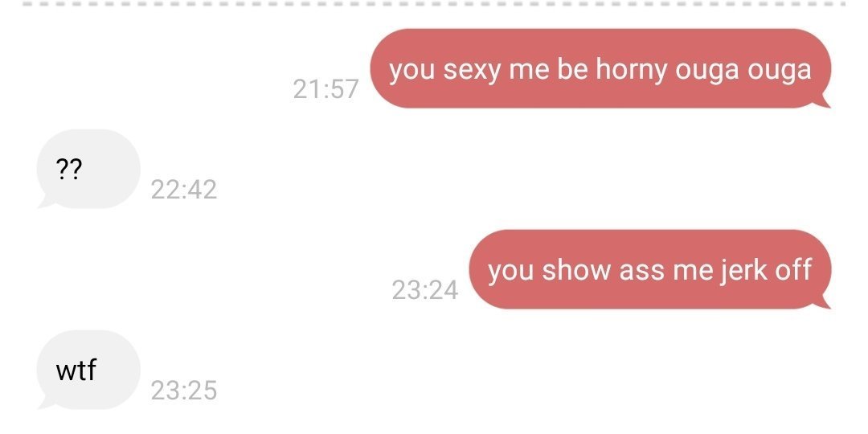Click the 23:24 timestamp
Image resolution: width=868 pixels, height=434 pixels.
[425, 290]
